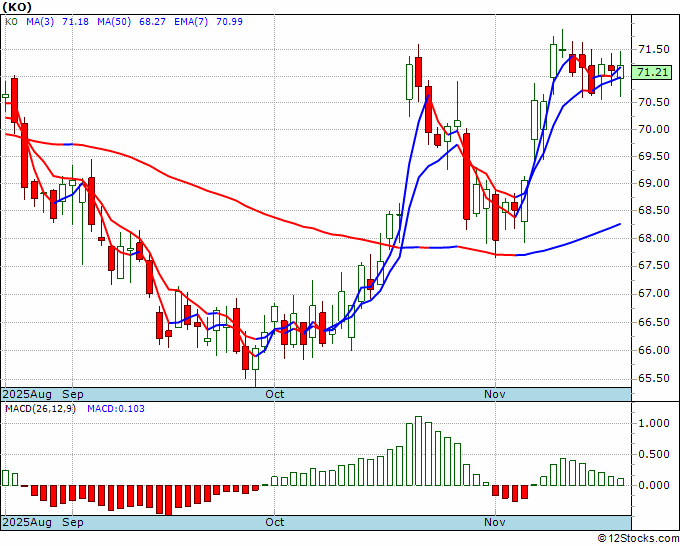The image size is (680, 546).
Task: Click Oct on the MACD timeline
Action: click(275, 522)
